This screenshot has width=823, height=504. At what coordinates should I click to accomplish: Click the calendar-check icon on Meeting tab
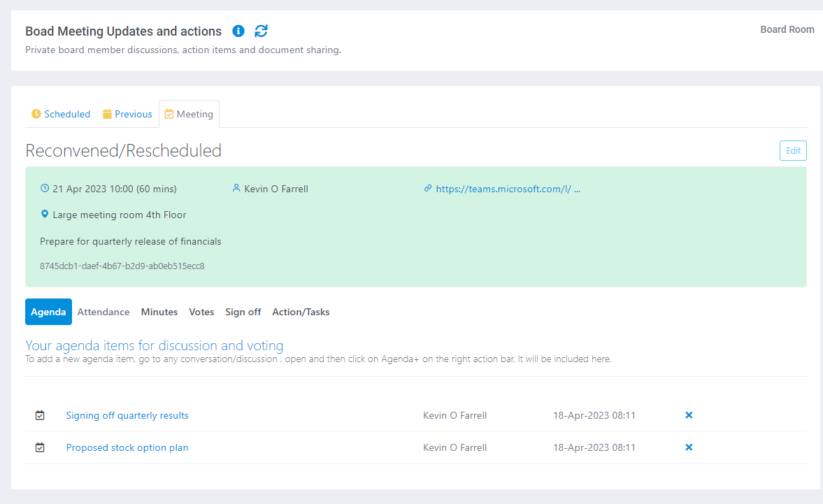pyautogui.click(x=169, y=114)
